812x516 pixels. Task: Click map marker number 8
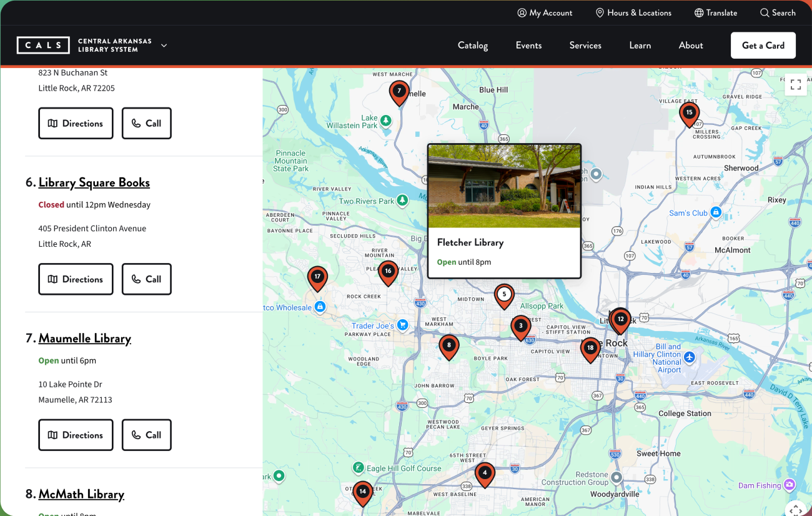[x=448, y=347]
